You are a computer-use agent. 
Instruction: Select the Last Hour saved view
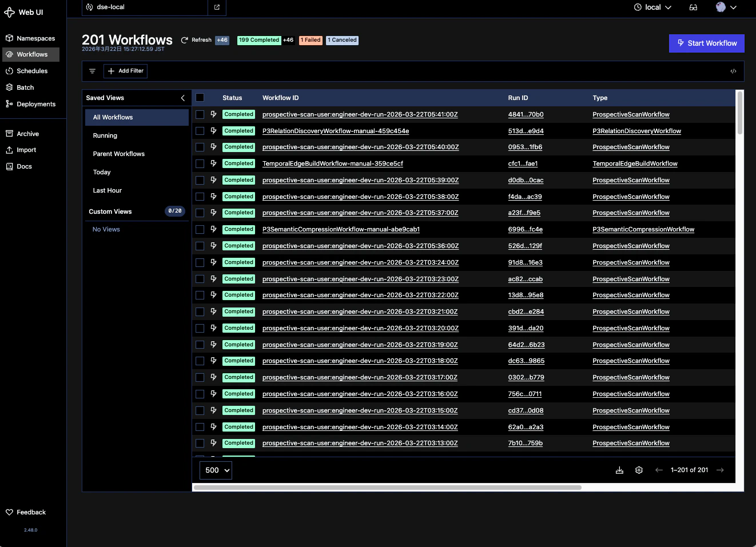pyautogui.click(x=108, y=190)
